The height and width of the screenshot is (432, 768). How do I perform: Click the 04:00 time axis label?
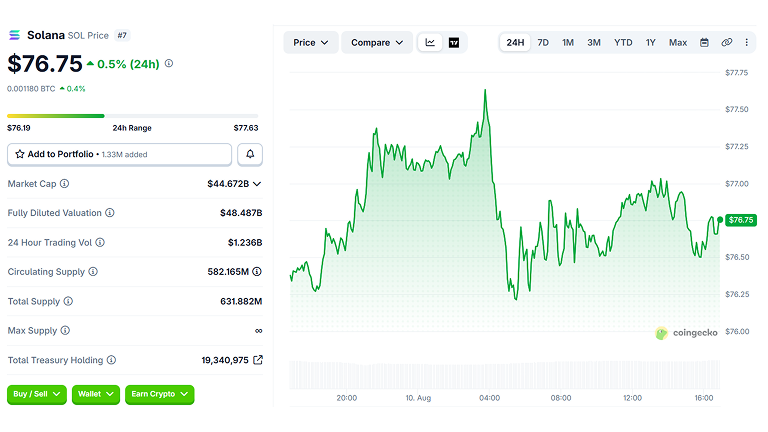pos(489,398)
